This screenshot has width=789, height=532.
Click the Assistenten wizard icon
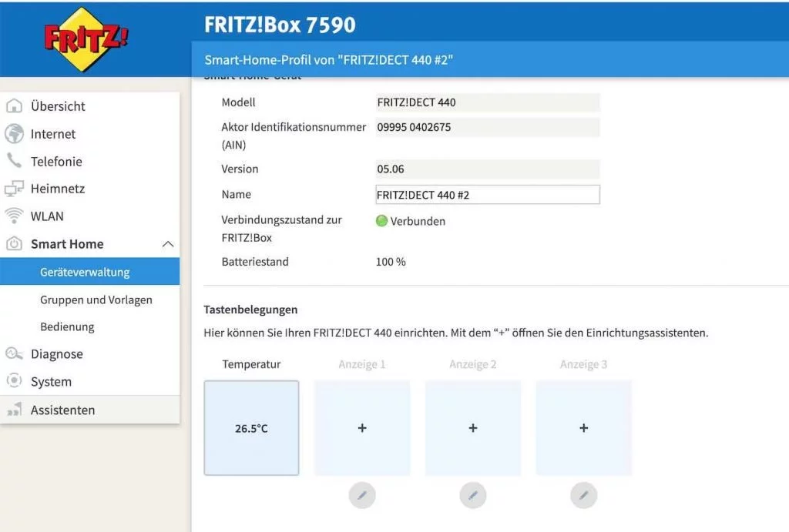coord(14,410)
